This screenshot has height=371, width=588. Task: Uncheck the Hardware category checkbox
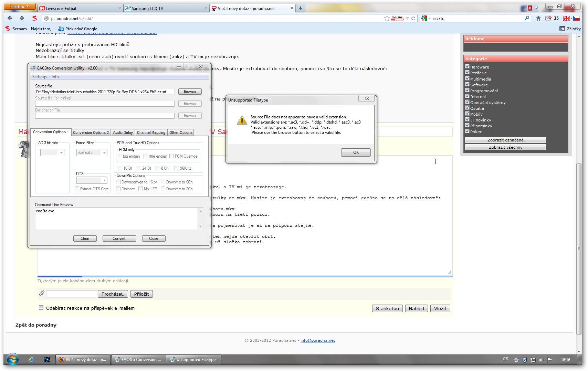[467, 66]
